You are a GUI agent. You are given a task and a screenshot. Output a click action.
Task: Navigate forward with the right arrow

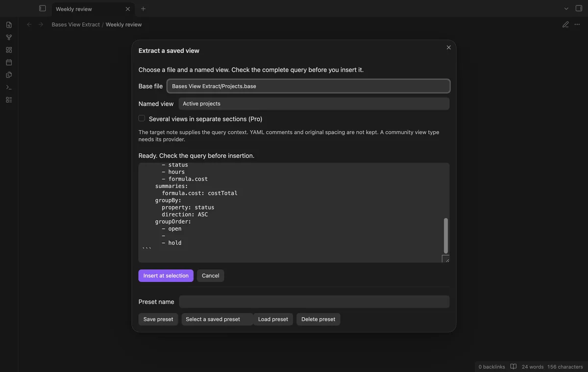coord(41,24)
